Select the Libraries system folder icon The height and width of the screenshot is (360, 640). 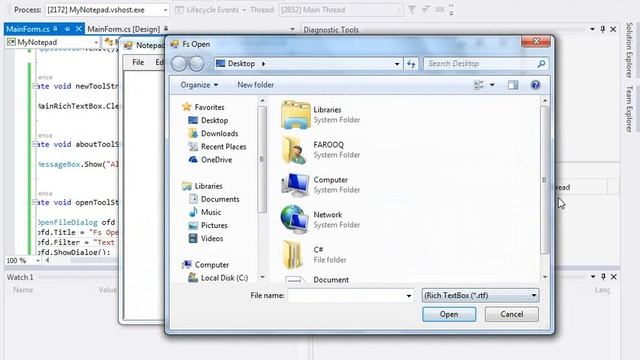296,115
